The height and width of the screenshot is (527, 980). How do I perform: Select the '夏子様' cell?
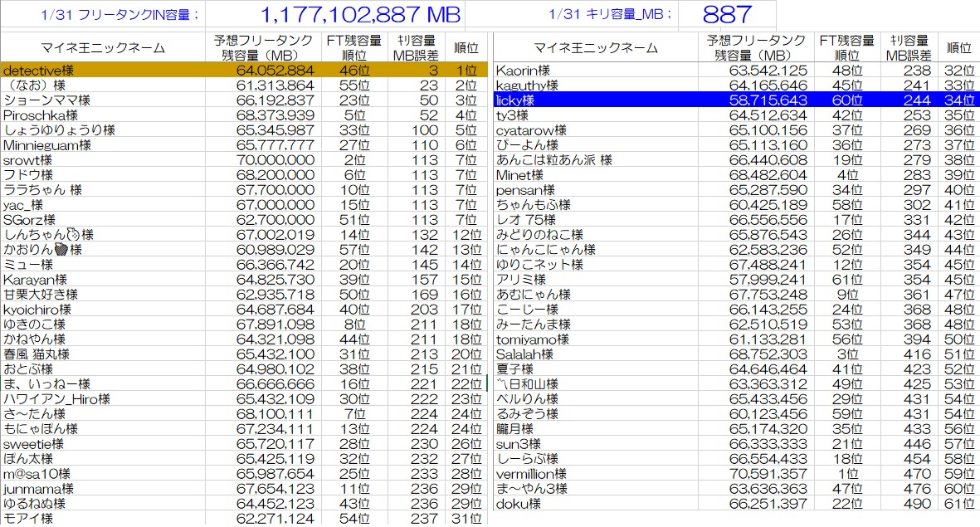[x=596, y=369]
